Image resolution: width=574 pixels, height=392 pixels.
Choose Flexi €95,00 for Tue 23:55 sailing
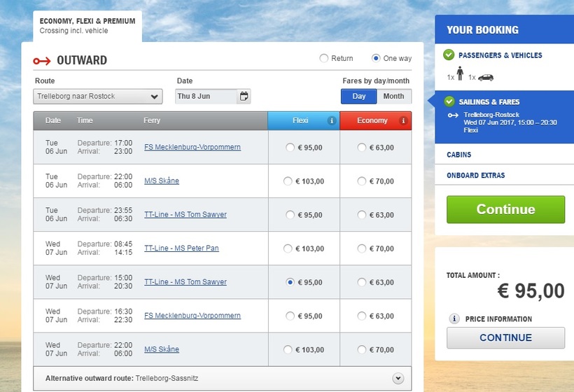point(290,215)
